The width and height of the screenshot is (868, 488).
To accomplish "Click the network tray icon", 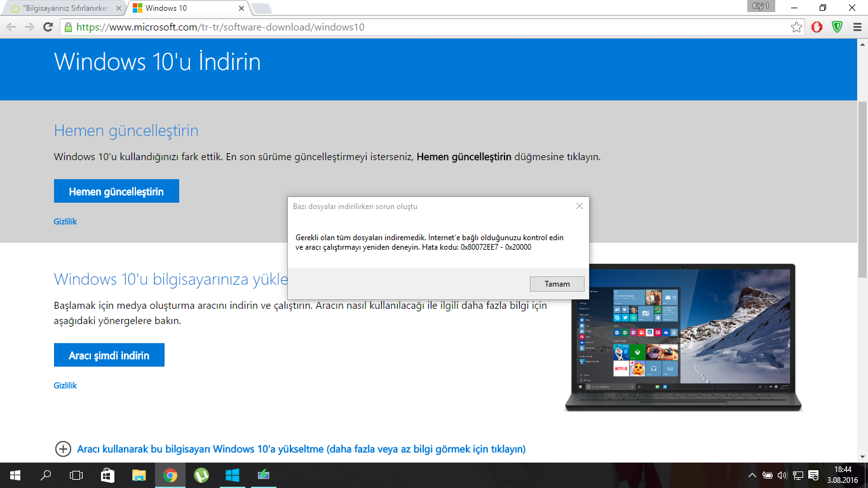I will 797,475.
